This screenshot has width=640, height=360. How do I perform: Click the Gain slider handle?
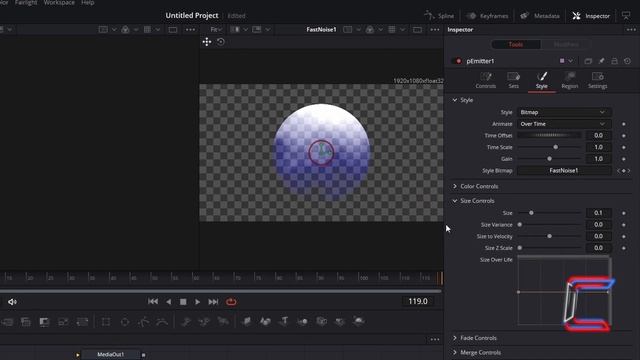(x=549, y=159)
